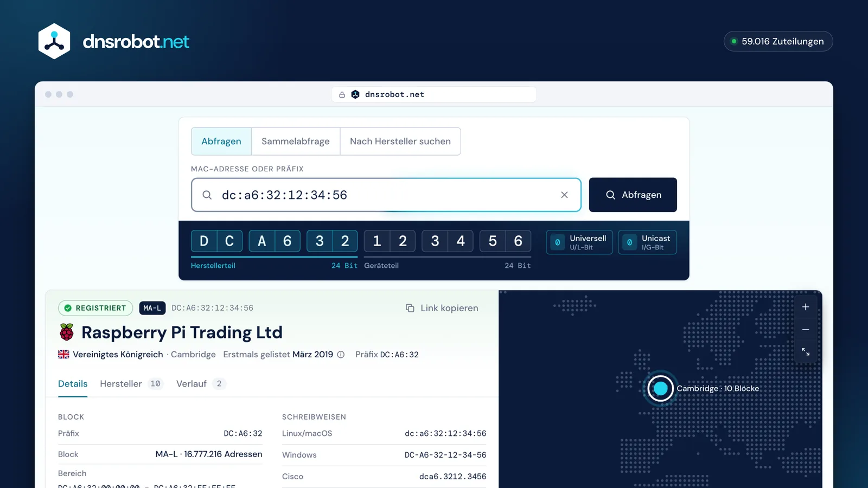
Task: Click the Windows value DC-A6-32-12-34-56
Action: coord(445,455)
